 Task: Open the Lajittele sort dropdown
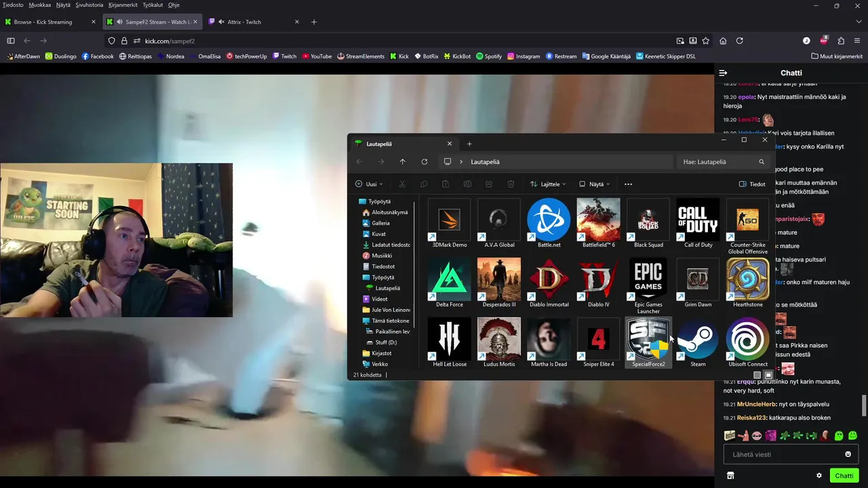(548, 184)
